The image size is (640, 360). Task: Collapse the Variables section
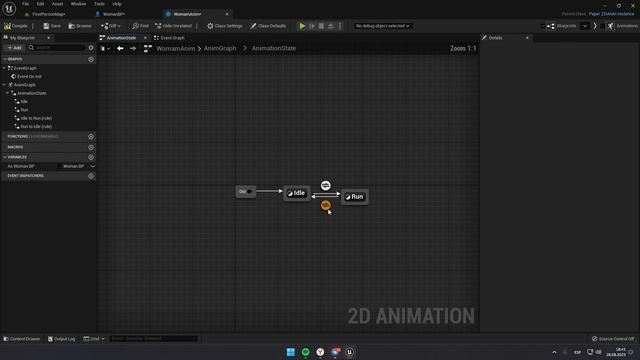pyautogui.click(x=4, y=157)
